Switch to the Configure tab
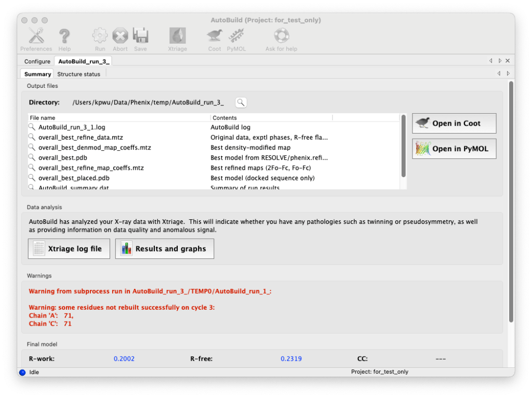 37,61
